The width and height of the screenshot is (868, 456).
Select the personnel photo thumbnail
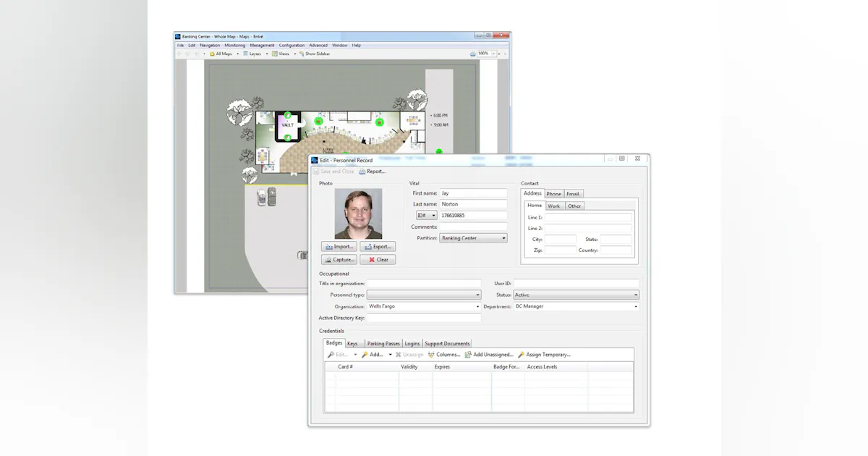358,214
